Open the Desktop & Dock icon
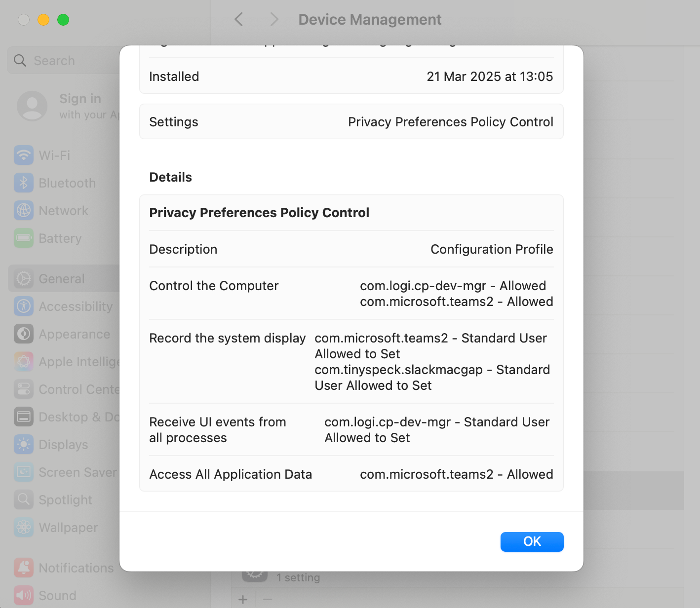The image size is (700, 608). [24, 417]
